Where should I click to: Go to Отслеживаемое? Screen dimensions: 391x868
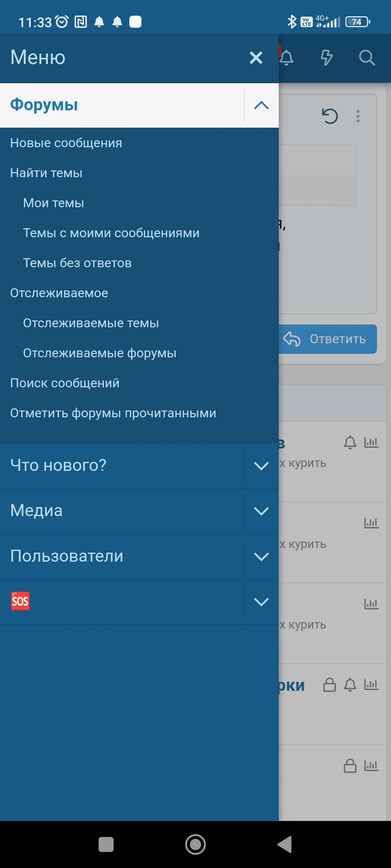tap(59, 293)
